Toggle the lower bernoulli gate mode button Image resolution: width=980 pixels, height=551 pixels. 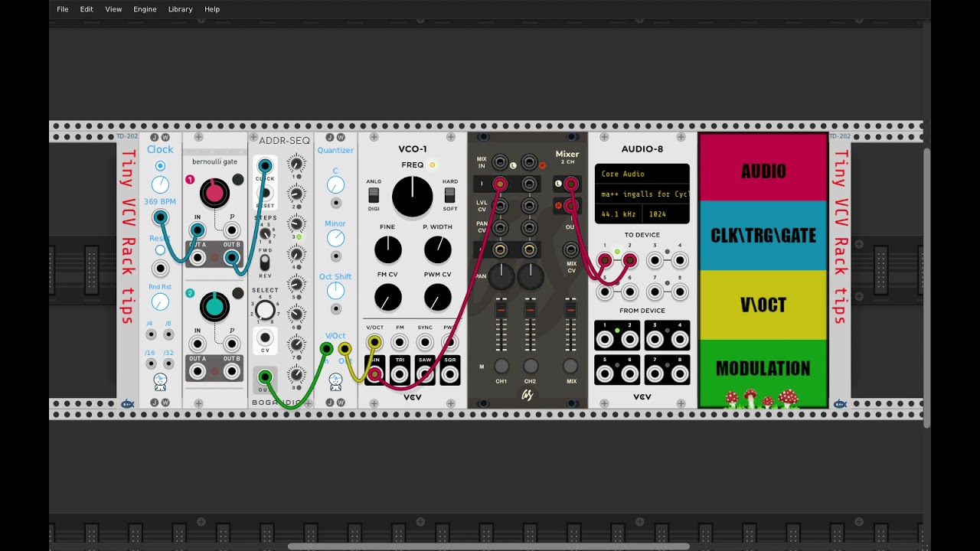pos(238,293)
